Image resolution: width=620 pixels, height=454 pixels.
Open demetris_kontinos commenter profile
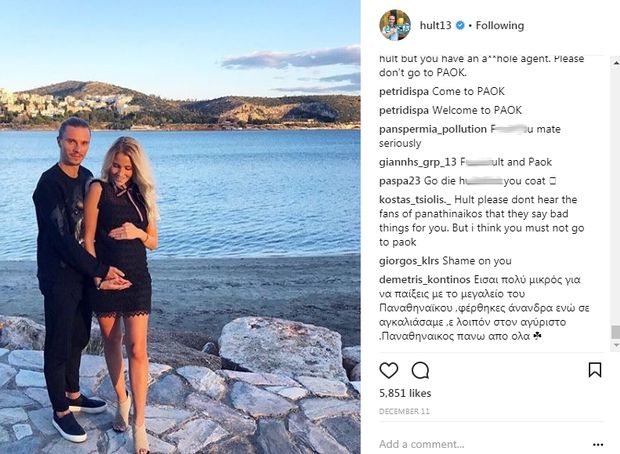(x=425, y=280)
